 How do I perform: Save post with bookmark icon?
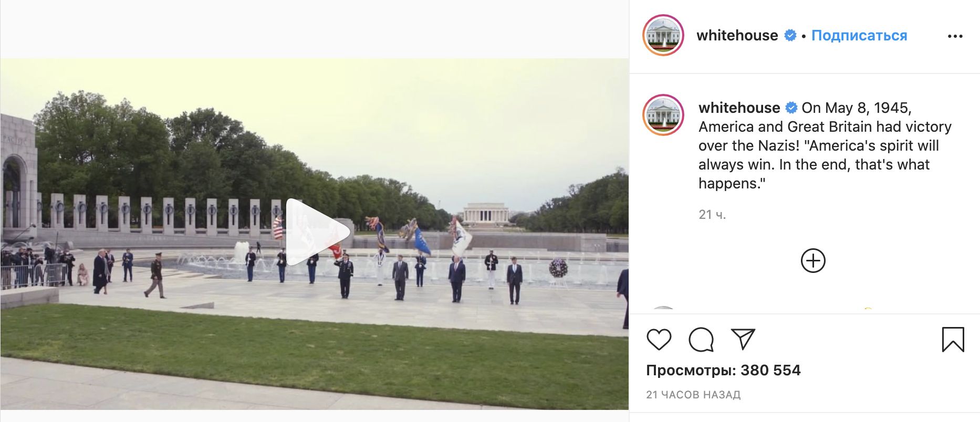pyautogui.click(x=953, y=340)
